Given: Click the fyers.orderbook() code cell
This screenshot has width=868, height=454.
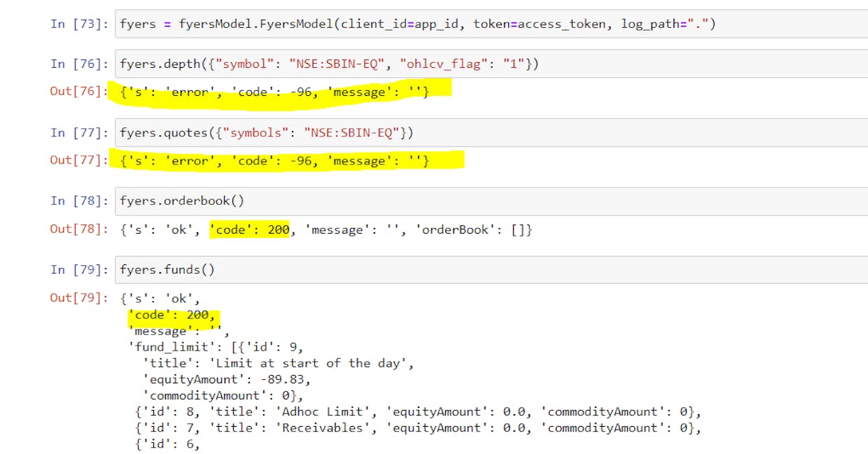Looking at the screenshot, I should coord(491,201).
